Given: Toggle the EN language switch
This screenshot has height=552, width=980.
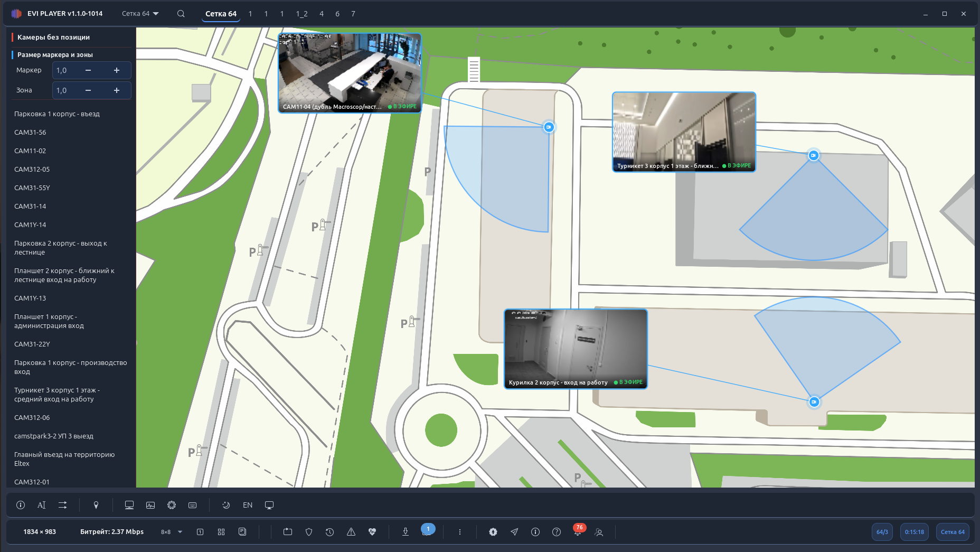Looking at the screenshot, I should (248, 505).
